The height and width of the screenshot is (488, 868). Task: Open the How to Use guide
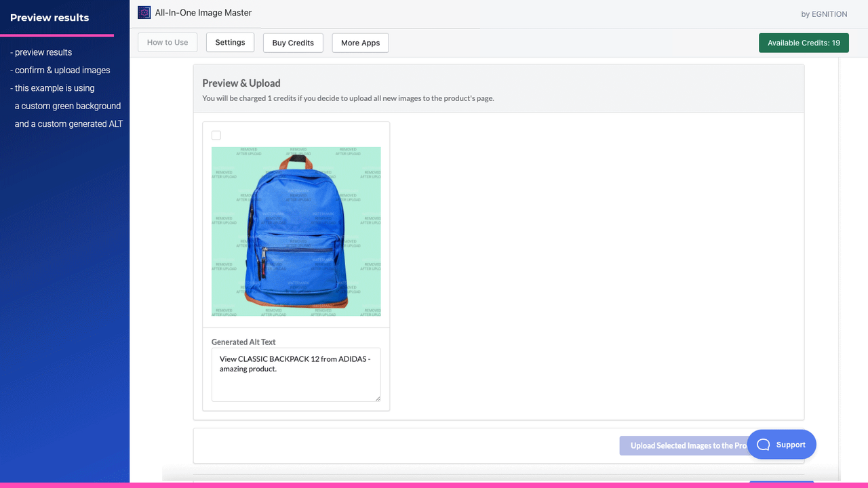coord(167,42)
